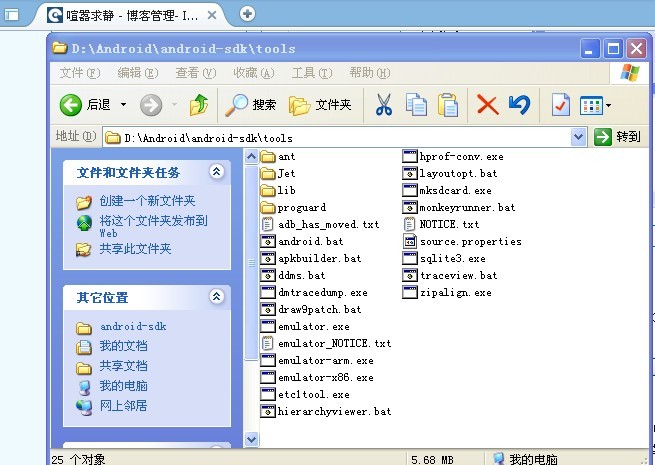Open 网上邻居 link
655x465 pixels.
coord(123,406)
